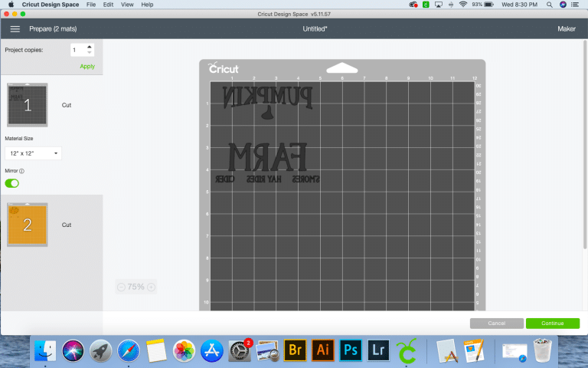Launch Adobe Bridge from the dock

(295, 350)
